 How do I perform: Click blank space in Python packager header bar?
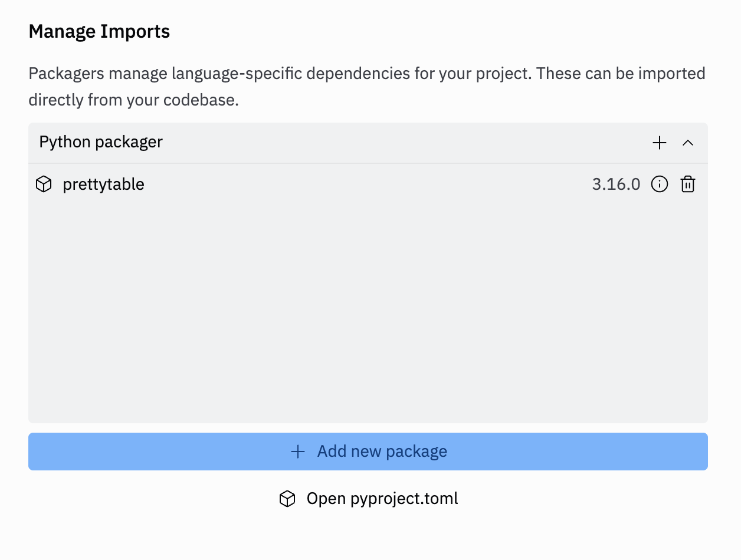pyautogui.click(x=401, y=143)
